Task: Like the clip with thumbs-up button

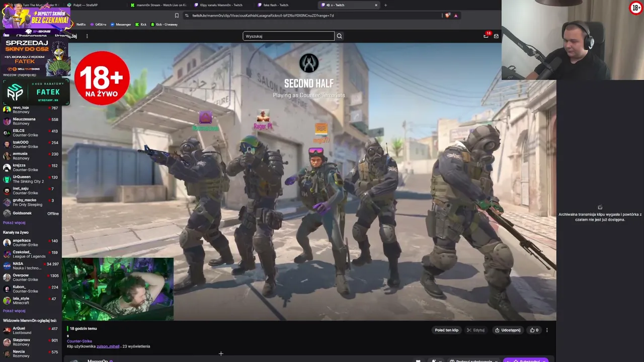Action: coord(534,330)
